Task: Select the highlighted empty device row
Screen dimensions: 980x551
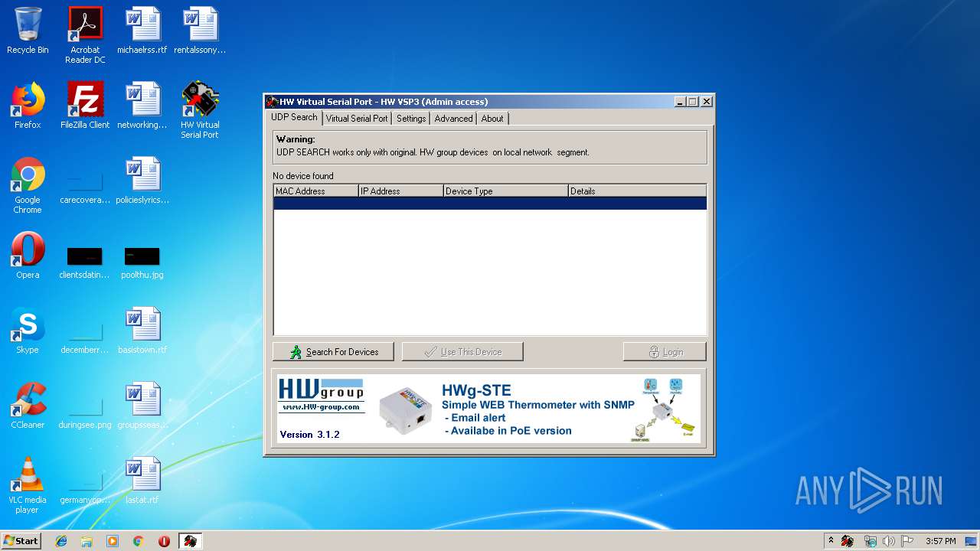Action: coord(490,204)
